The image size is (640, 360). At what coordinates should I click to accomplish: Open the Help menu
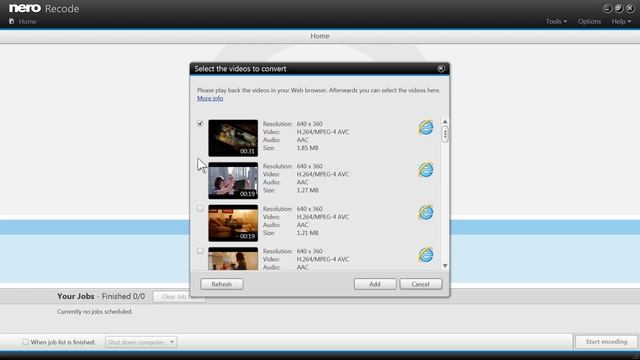pos(621,21)
